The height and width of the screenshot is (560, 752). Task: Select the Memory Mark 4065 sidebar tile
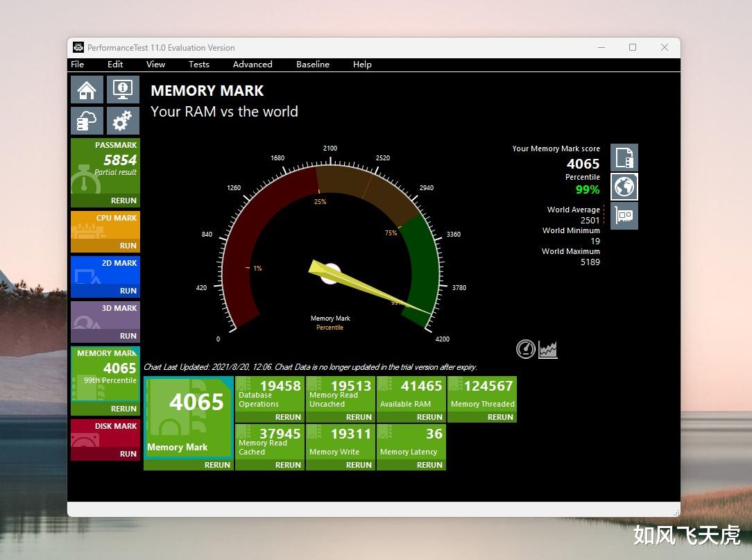pyautogui.click(x=105, y=374)
